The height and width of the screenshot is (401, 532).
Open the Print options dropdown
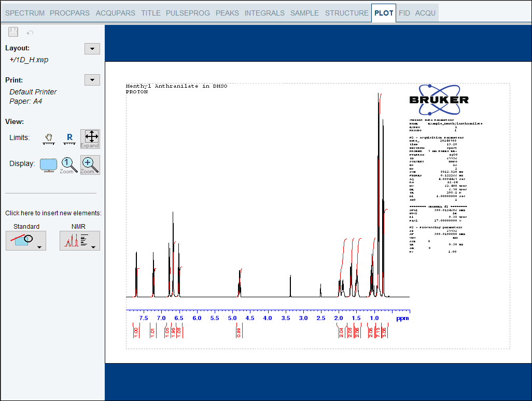[x=92, y=80]
